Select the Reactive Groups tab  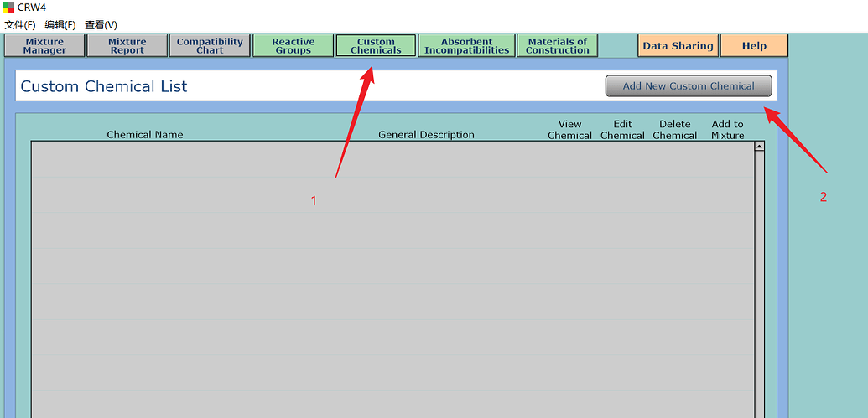[x=293, y=46]
